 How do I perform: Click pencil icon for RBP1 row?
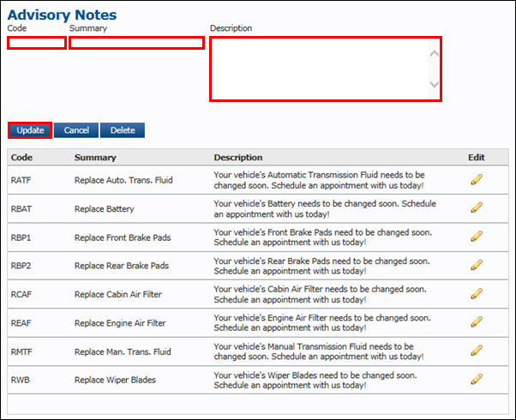[x=477, y=236]
